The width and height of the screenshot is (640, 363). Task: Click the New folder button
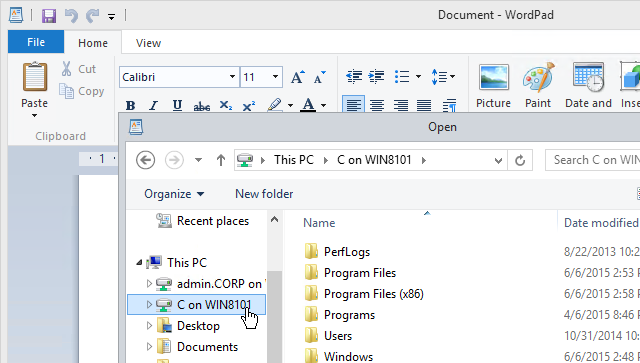(x=264, y=194)
